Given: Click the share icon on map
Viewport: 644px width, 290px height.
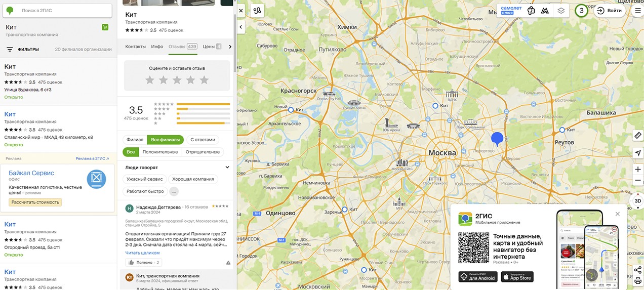Looking at the screenshot, I should [x=637, y=270].
